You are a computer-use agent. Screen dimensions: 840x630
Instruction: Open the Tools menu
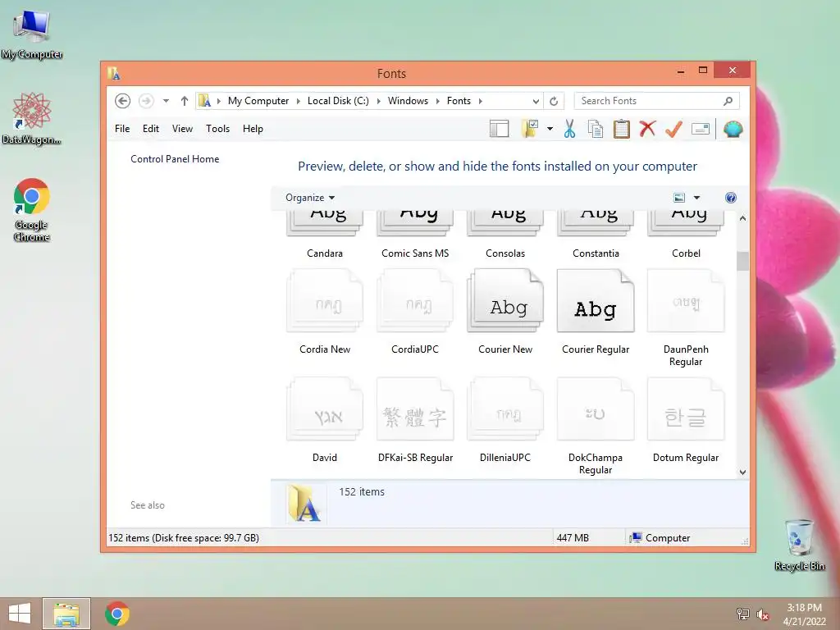217,129
